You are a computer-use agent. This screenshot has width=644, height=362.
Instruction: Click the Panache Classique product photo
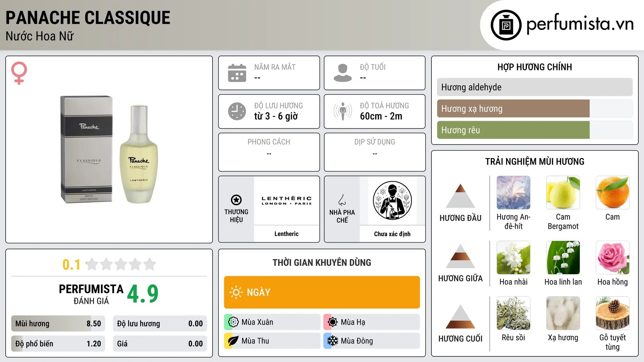[x=109, y=150]
